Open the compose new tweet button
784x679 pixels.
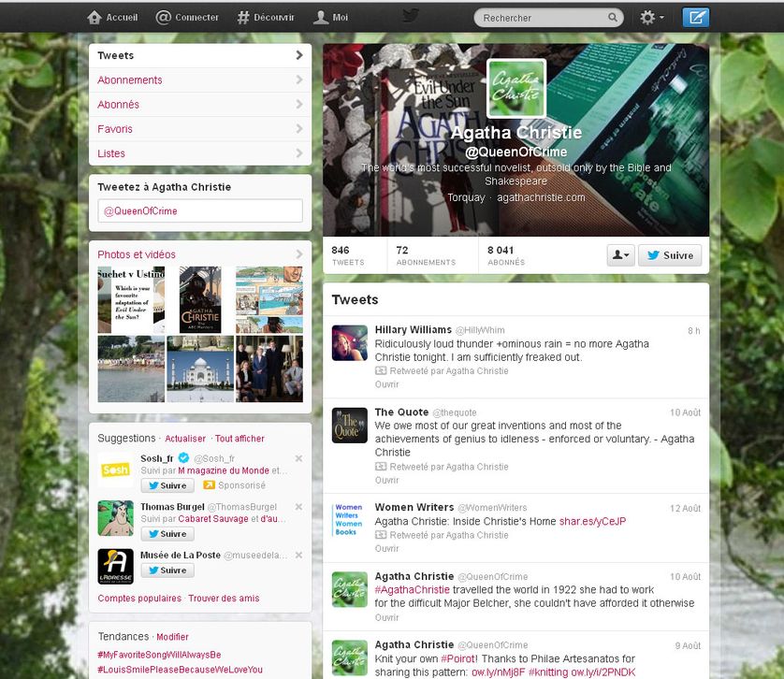click(x=696, y=18)
